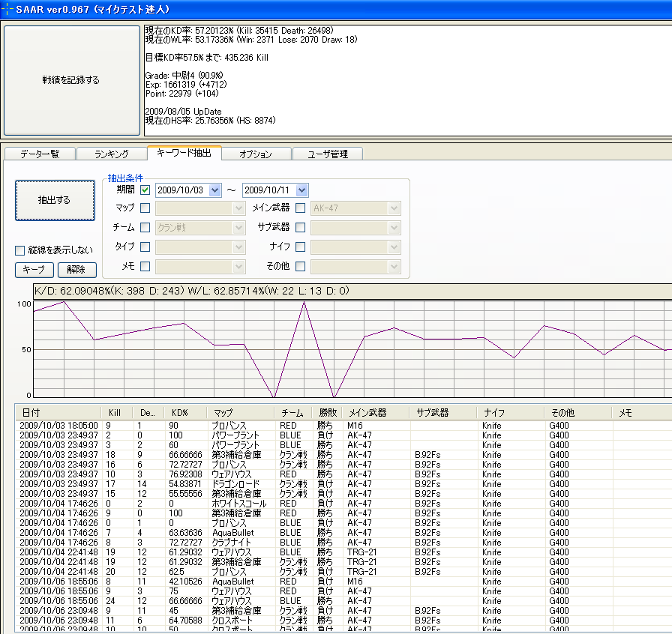Click the SAAR title bar app icon
Image resolution: width=672 pixels, height=634 pixels.
7,8
